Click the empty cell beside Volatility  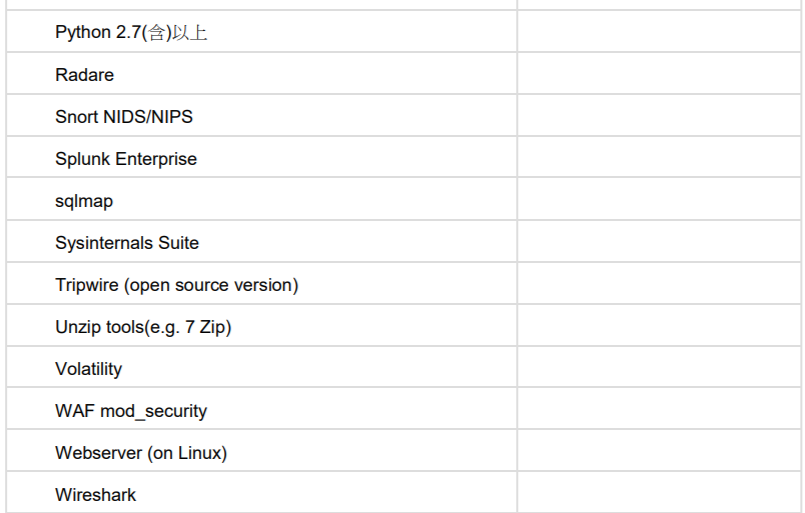pos(659,367)
